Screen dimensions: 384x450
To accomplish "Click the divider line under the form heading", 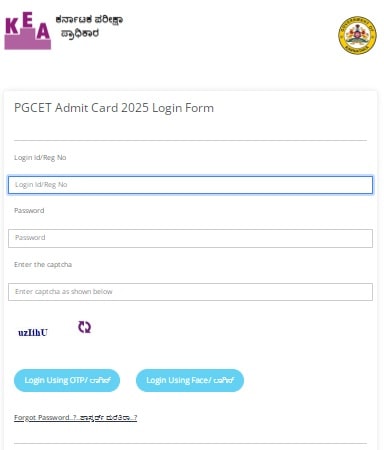I will (x=190, y=141).
